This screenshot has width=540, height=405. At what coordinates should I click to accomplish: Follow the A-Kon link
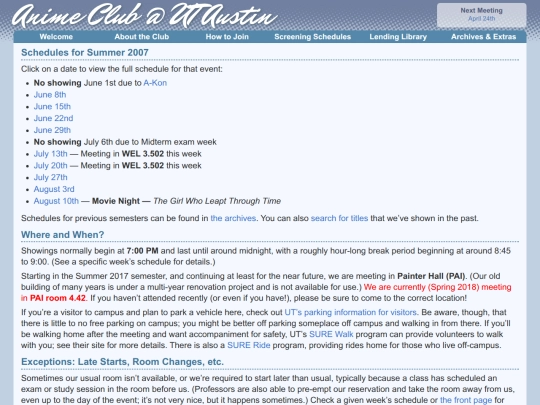point(155,83)
